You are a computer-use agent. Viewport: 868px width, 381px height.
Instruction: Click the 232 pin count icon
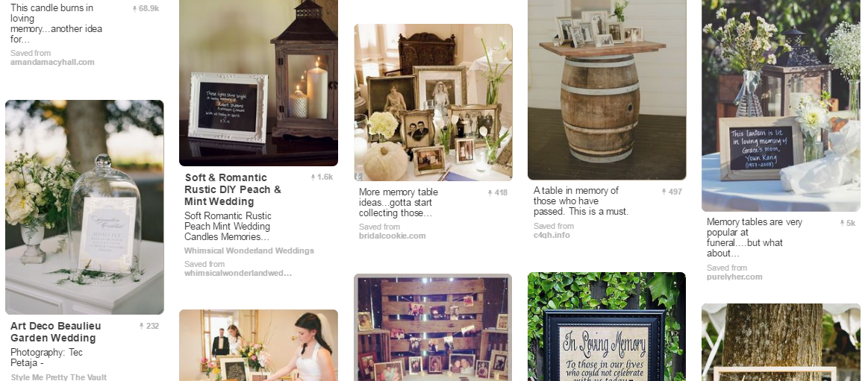click(142, 327)
